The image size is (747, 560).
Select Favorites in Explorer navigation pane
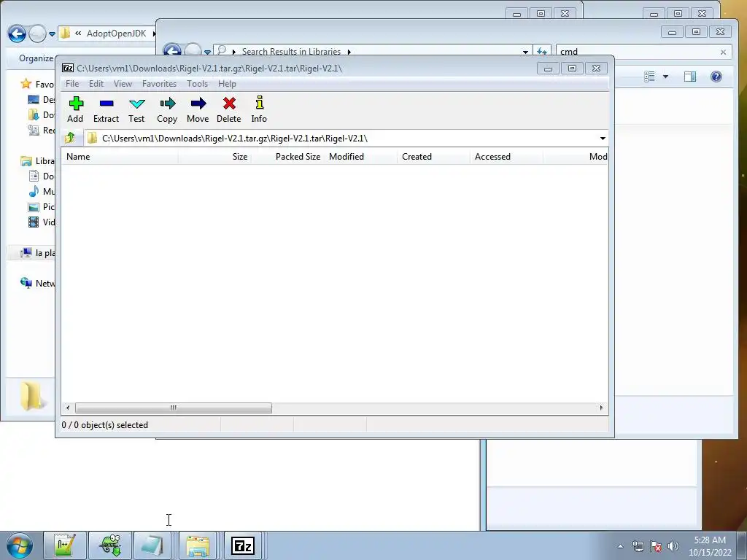[38, 85]
